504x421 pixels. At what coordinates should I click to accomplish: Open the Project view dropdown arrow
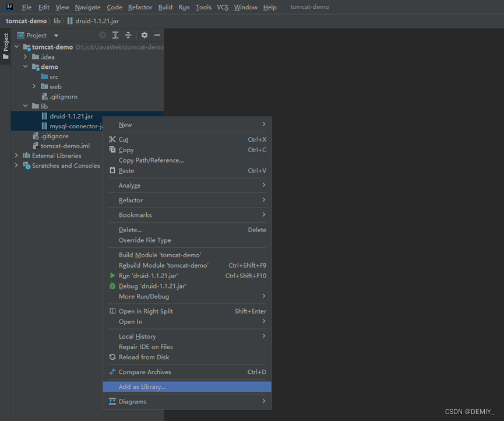[x=57, y=36]
